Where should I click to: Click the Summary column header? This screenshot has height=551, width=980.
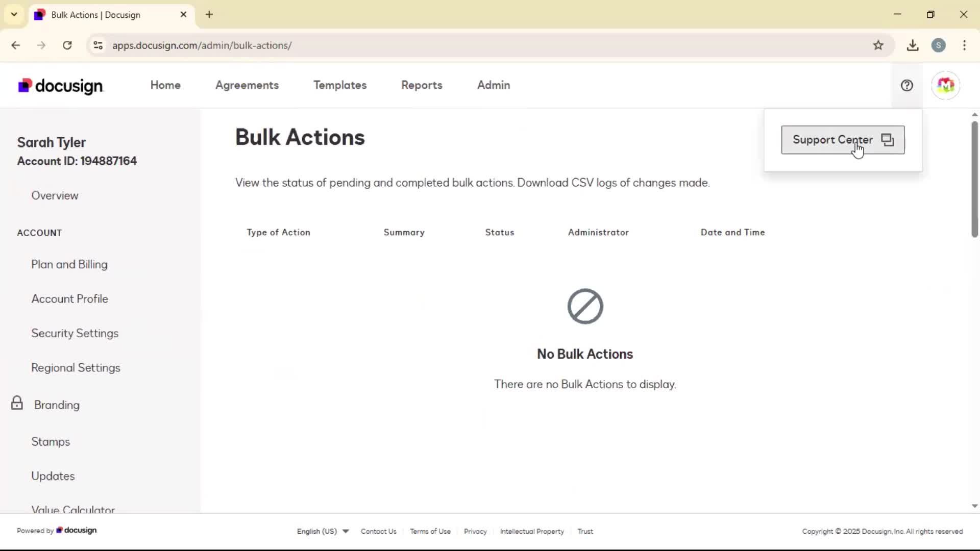(404, 232)
